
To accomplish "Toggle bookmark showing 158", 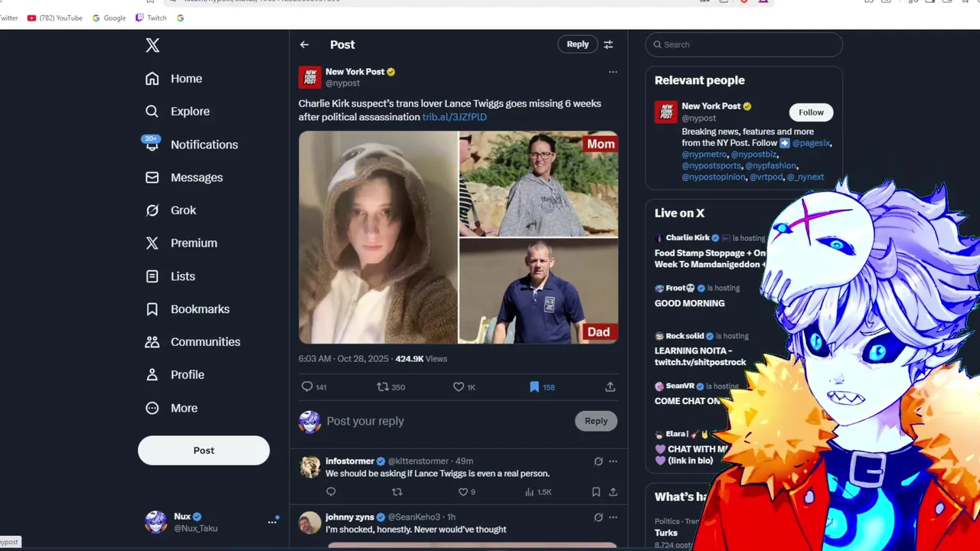I will click(x=542, y=387).
